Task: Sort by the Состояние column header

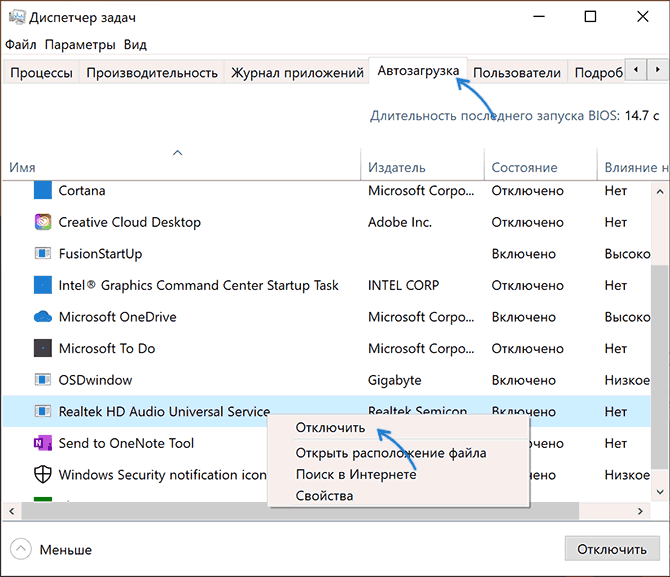Action: 524,167
